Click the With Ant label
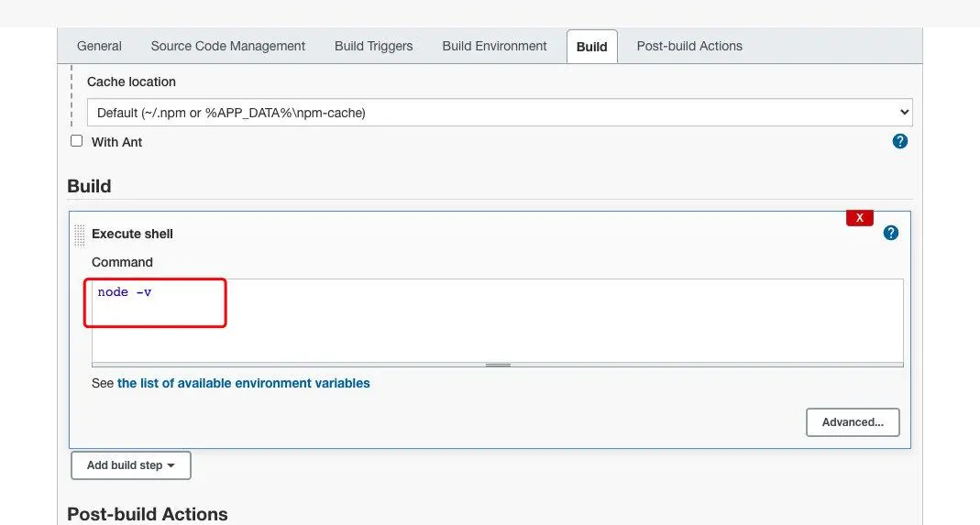The width and height of the screenshot is (980, 525). click(116, 142)
